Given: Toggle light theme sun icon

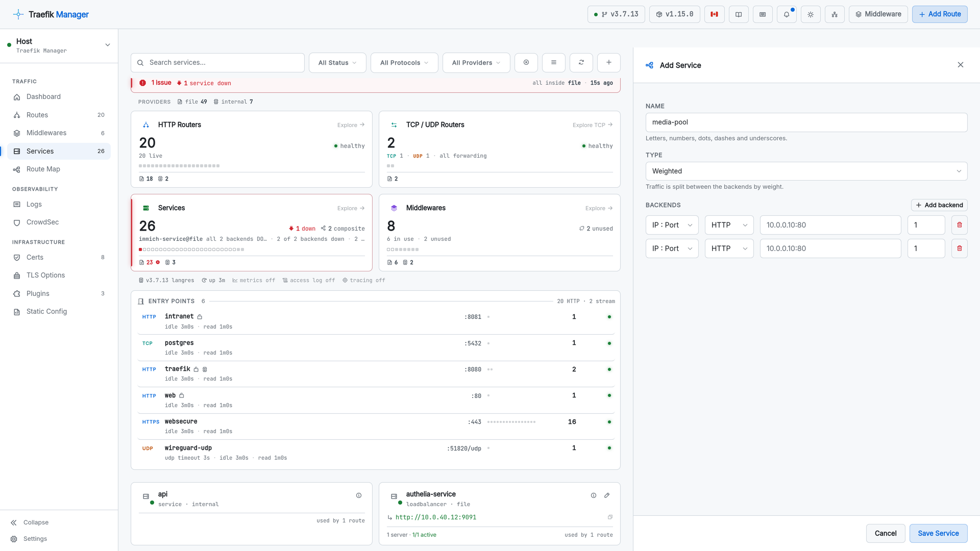Looking at the screenshot, I should tap(811, 14).
